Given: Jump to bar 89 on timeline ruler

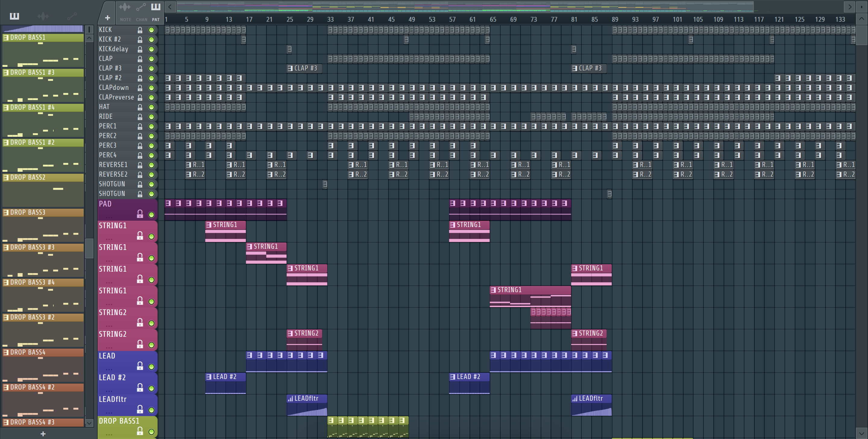Looking at the screenshot, I should 615,20.
